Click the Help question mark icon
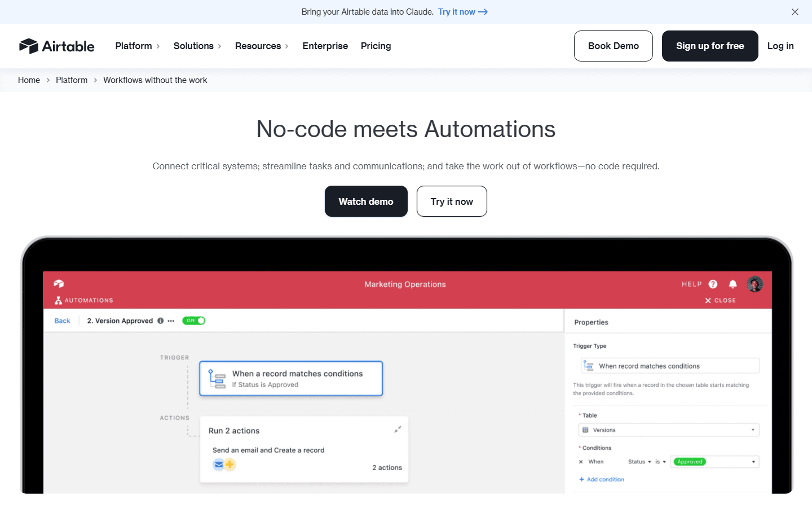 pyautogui.click(x=713, y=284)
